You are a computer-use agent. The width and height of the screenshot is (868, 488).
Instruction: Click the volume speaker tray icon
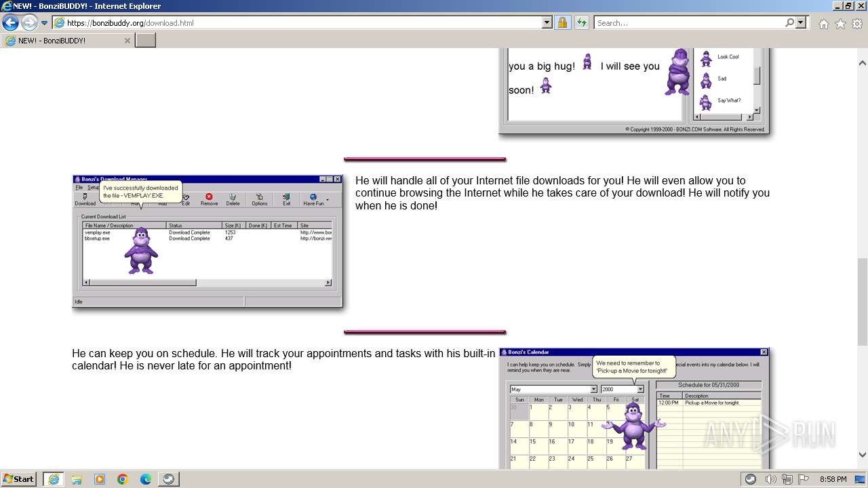tap(771, 479)
